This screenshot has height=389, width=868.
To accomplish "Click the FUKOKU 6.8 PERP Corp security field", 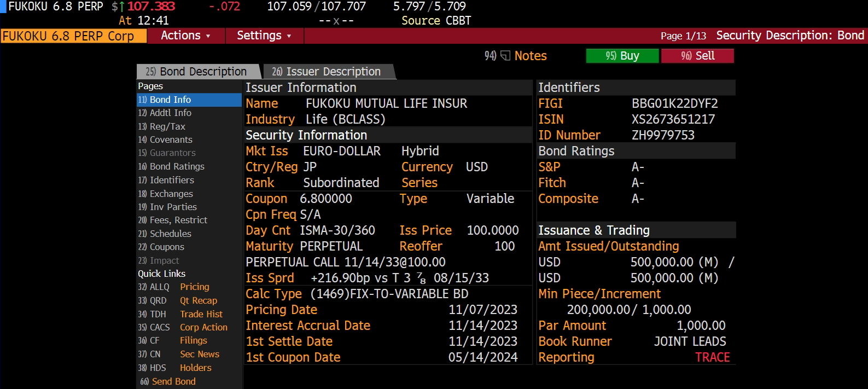I will pos(73,36).
